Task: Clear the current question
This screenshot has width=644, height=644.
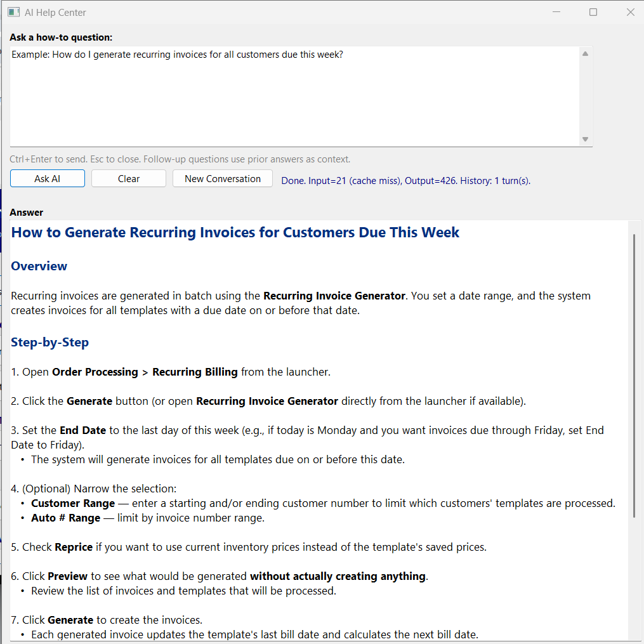Action: (128, 178)
